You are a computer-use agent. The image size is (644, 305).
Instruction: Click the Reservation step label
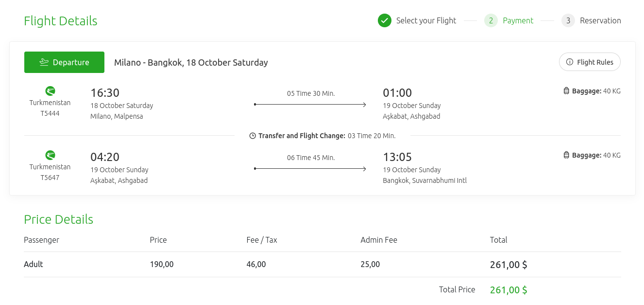tap(600, 20)
